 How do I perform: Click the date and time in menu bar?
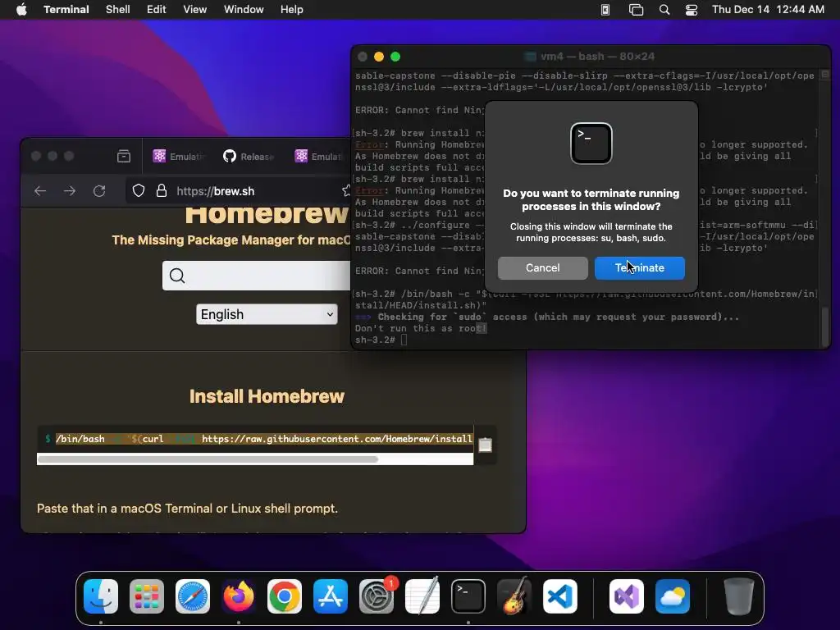pyautogui.click(x=768, y=10)
